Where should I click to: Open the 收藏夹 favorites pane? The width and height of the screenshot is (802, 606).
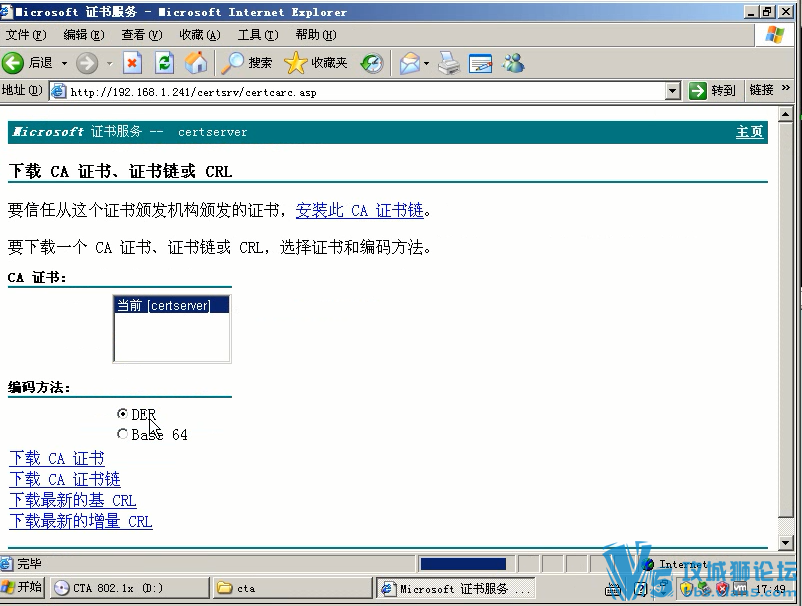(x=316, y=63)
